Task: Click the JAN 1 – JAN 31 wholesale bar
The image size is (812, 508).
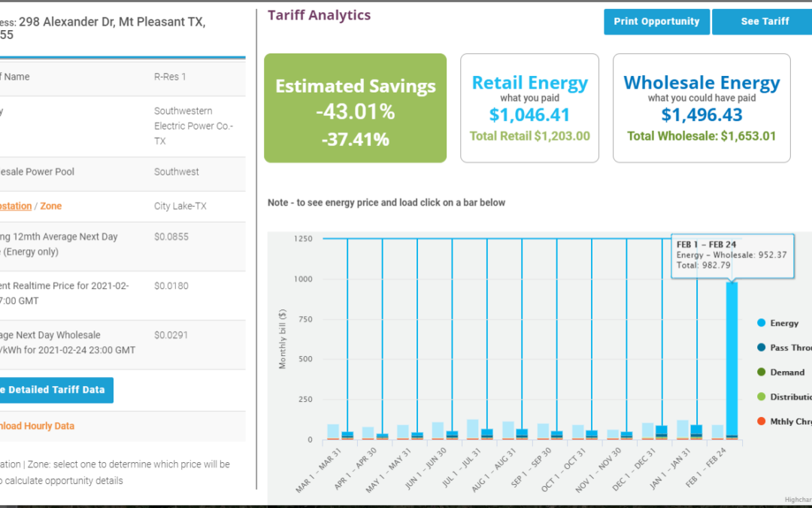Action: click(697, 432)
